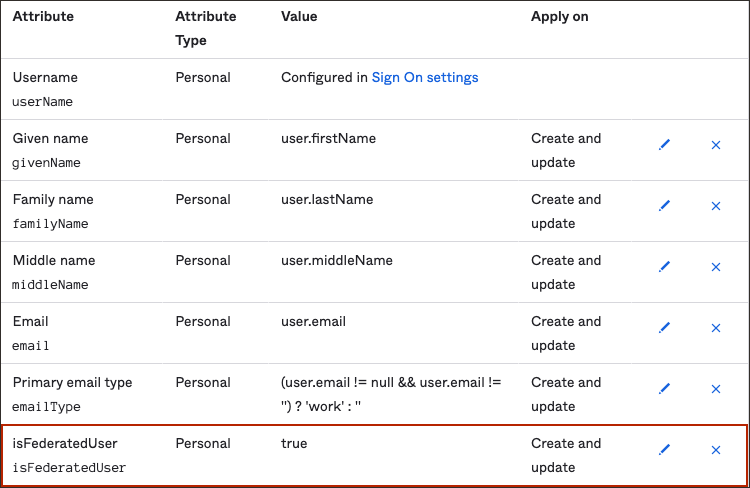Edit the Family name attribute
Viewport: 750px width, 488px height.
click(x=664, y=206)
